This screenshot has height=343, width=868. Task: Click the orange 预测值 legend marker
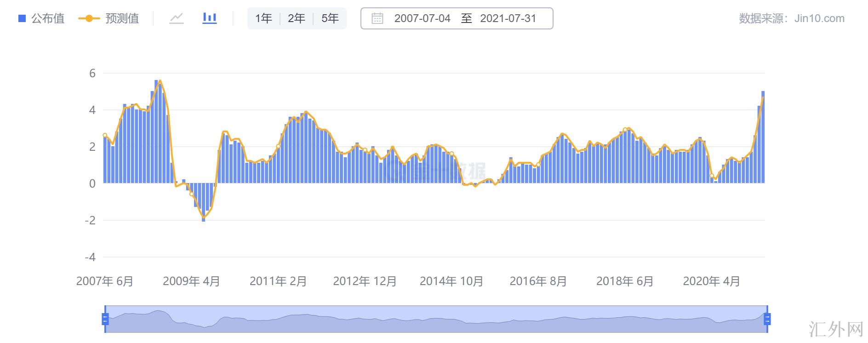click(x=89, y=18)
